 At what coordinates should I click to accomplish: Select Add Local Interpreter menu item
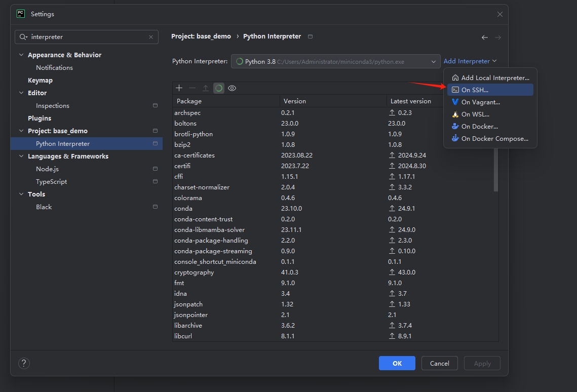tap(490, 77)
